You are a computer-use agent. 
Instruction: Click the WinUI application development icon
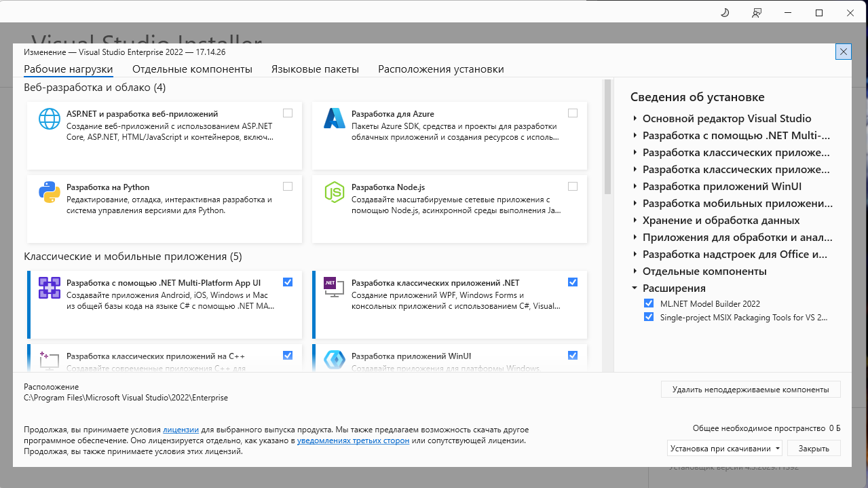(x=335, y=360)
